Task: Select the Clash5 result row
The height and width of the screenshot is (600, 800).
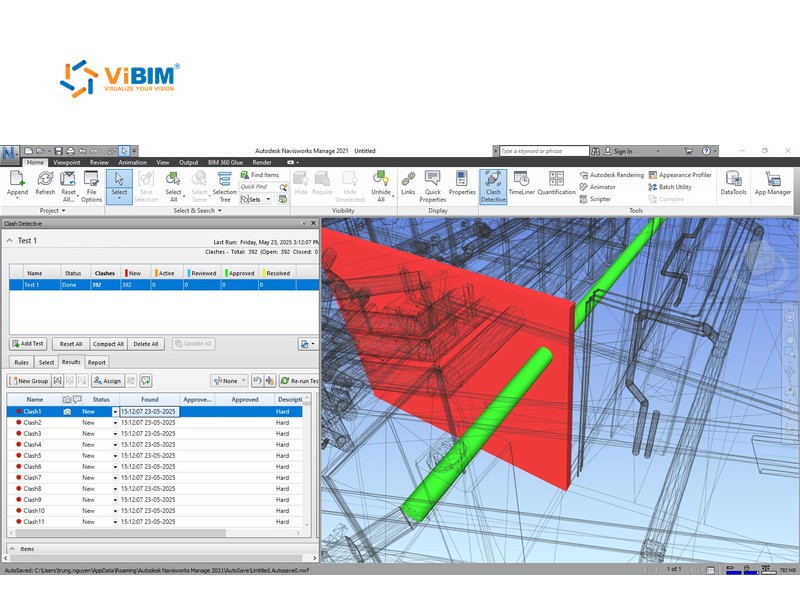Action: 155,456
